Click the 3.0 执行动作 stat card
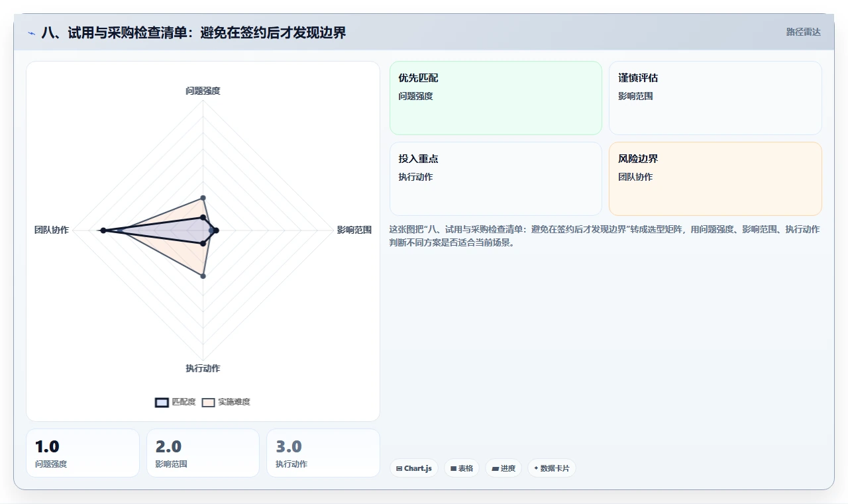The image size is (848, 504). (x=323, y=453)
